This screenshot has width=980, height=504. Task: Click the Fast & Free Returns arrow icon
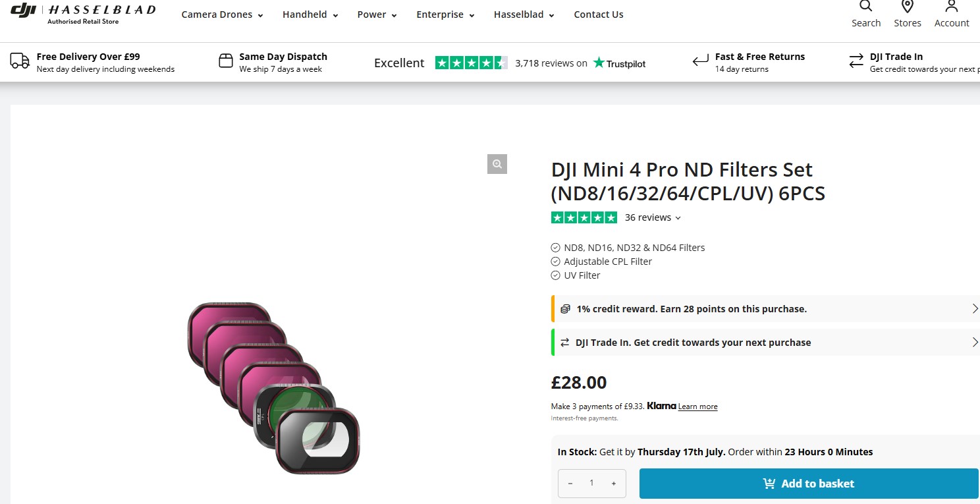[x=700, y=62]
